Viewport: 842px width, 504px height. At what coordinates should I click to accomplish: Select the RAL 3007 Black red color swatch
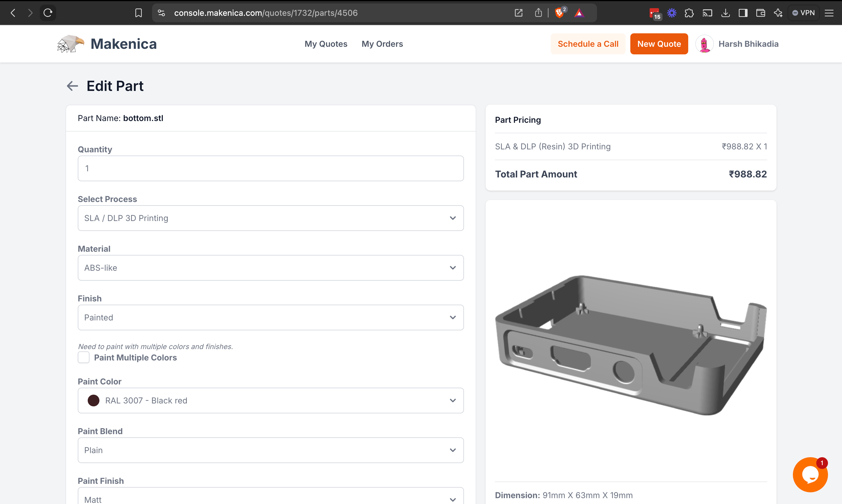[x=93, y=400]
